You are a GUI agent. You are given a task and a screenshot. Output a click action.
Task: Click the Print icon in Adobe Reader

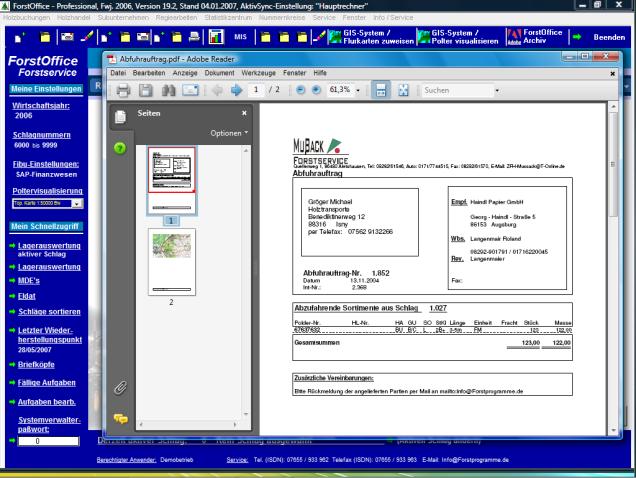click(x=123, y=90)
